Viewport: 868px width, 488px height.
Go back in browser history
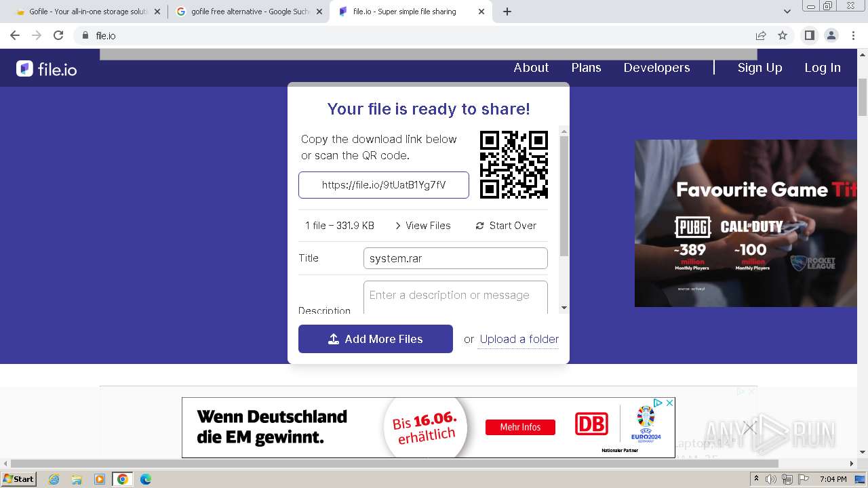[x=15, y=35]
